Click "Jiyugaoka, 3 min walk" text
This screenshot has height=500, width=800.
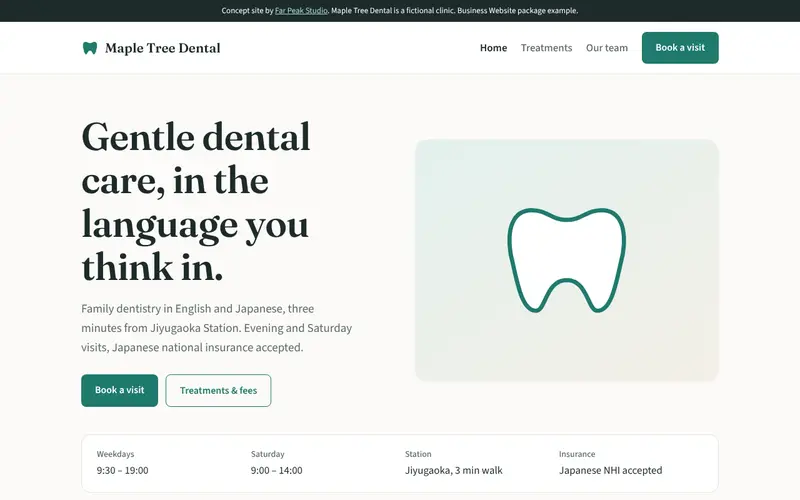(x=454, y=470)
